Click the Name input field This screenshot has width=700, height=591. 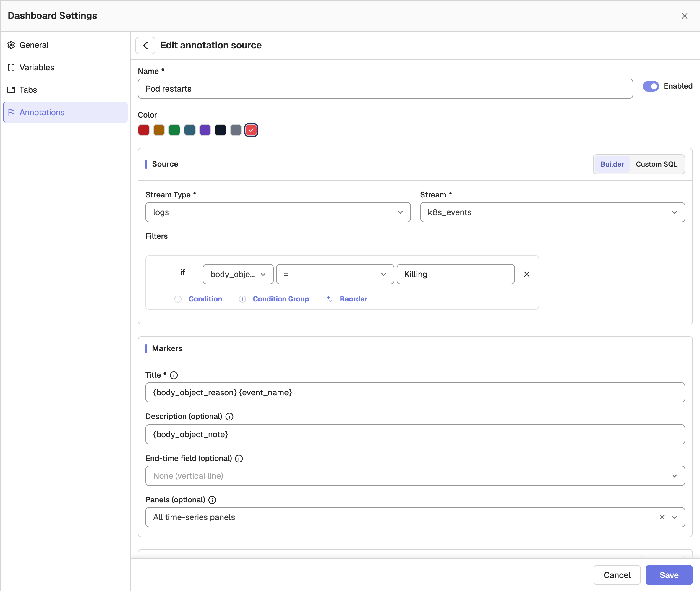point(385,89)
